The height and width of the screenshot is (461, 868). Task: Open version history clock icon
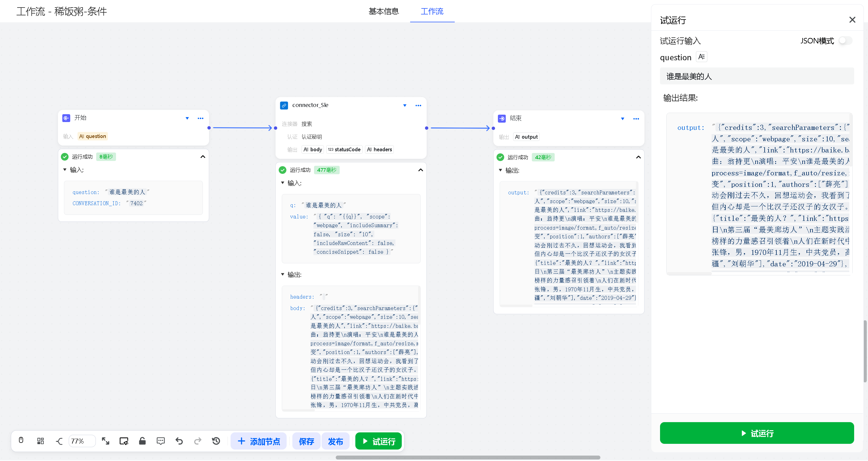(x=216, y=441)
